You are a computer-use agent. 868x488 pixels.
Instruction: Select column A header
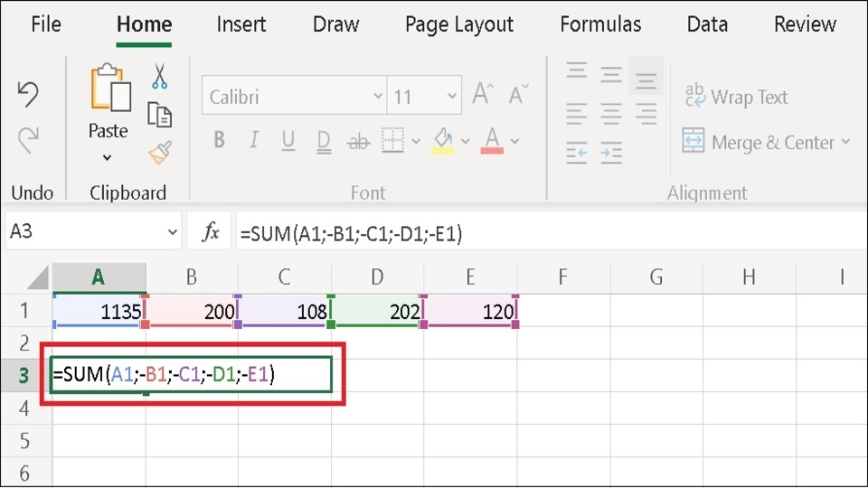[99, 277]
